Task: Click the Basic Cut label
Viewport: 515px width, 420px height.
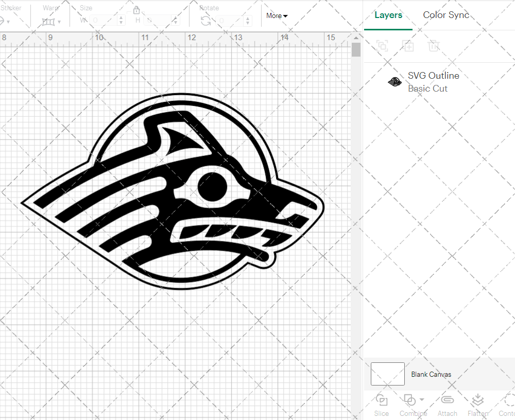Action: [428, 89]
